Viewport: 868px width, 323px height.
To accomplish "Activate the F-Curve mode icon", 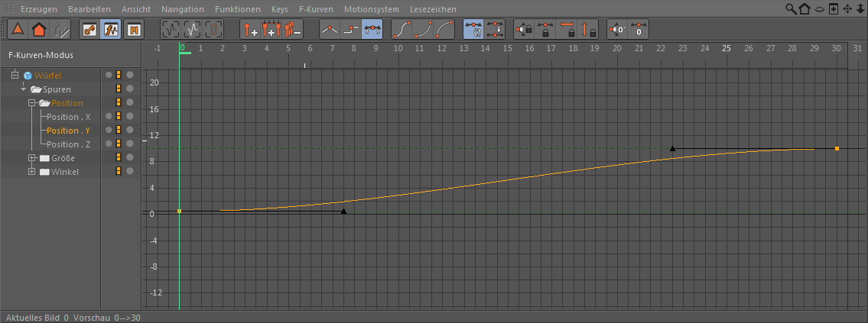I will [x=111, y=31].
